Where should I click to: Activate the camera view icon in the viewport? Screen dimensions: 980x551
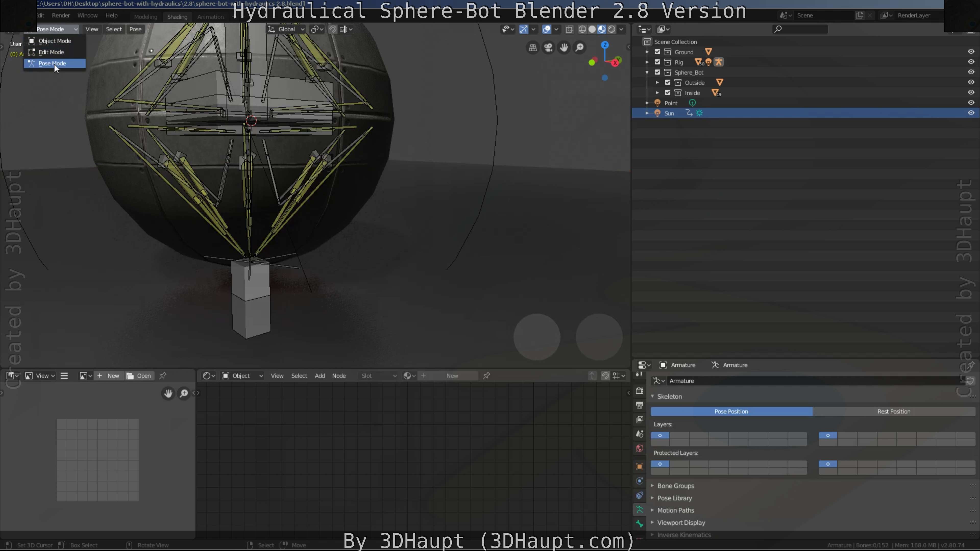click(548, 47)
